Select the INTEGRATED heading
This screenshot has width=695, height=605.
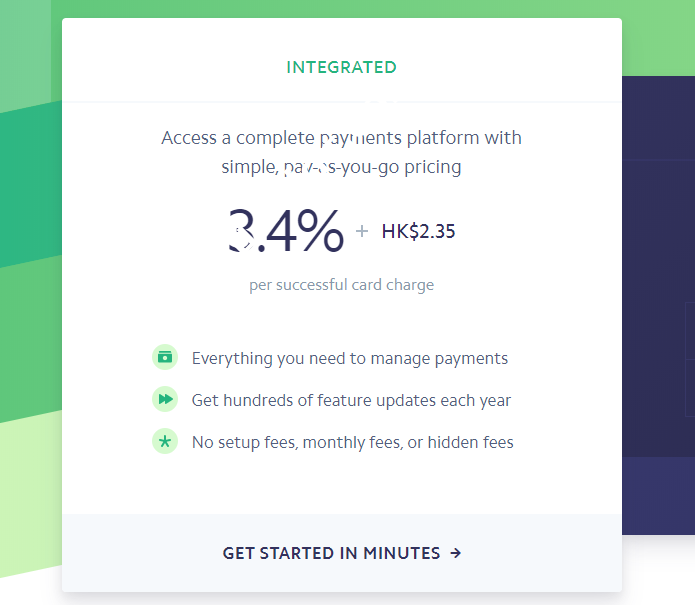pos(341,68)
